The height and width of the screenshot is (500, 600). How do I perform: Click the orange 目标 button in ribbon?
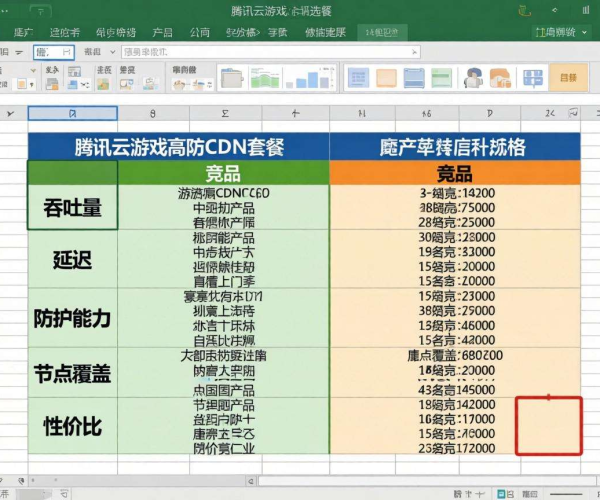point(568,78)
